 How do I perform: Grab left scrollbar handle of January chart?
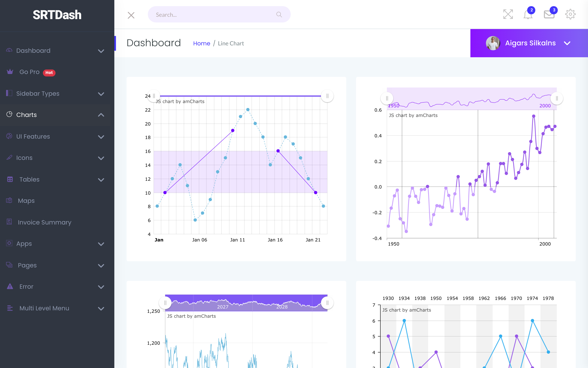tap(154, 96)
